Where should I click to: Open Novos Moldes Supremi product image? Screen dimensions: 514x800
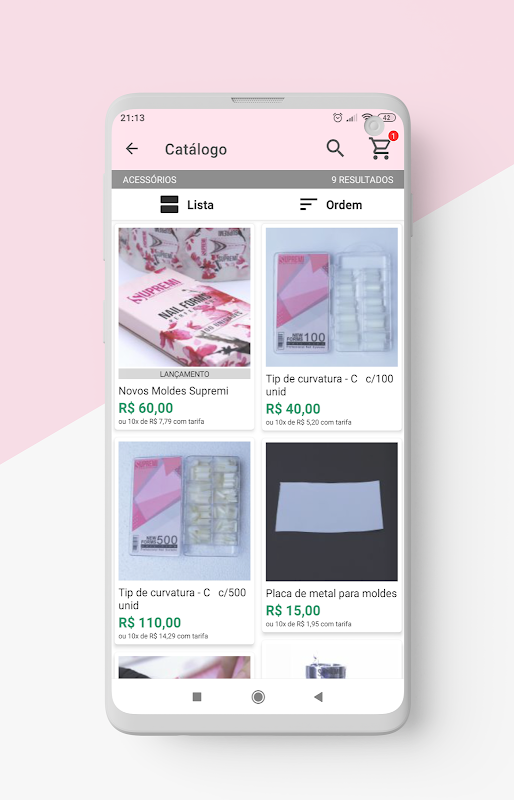pos(184,297)
